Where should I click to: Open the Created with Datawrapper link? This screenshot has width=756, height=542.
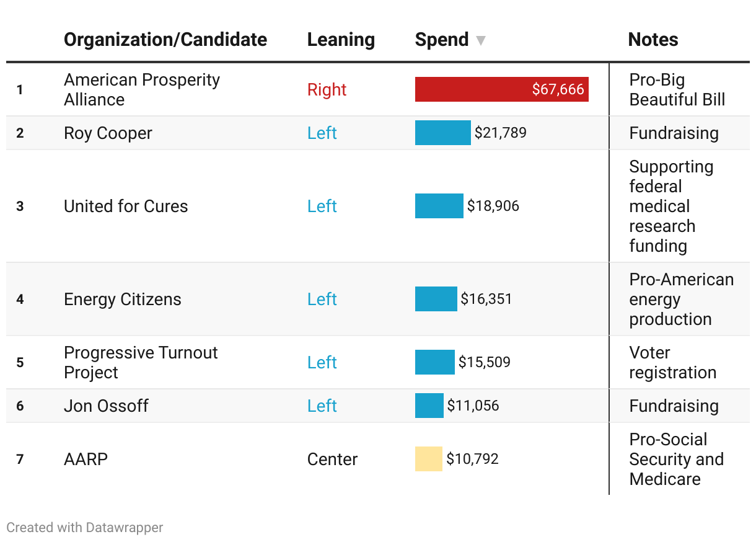tap(85, 528)
